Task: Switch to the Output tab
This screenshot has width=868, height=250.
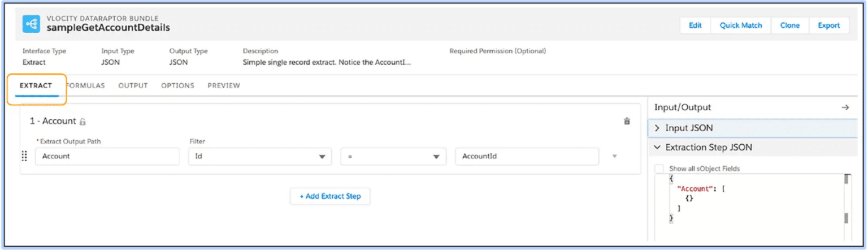Action: click(x=133, y=86)
